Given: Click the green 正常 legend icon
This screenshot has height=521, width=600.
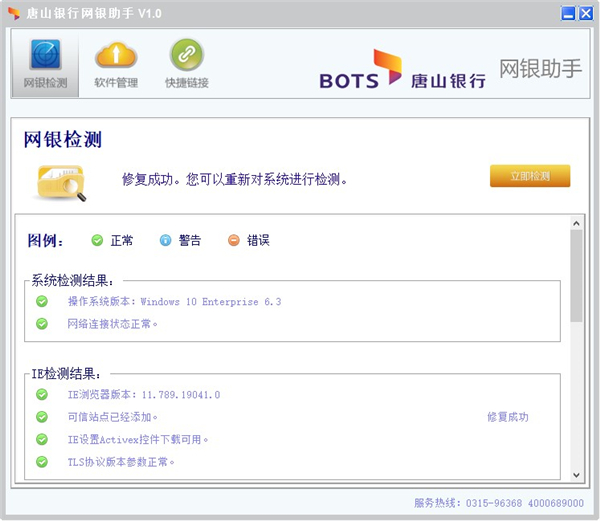Looking at the screenshot, I should [97, 240].
